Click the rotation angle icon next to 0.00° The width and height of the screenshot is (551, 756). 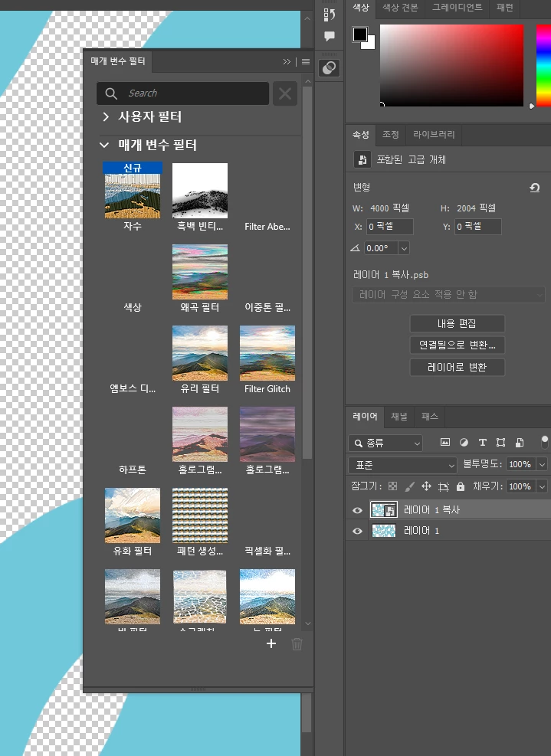point(355,248)
